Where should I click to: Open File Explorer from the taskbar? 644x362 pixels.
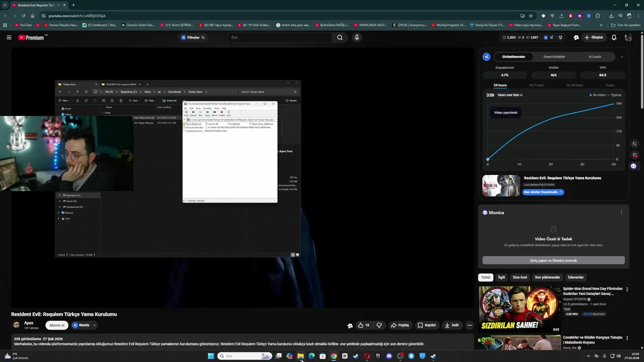coord(300,356)
